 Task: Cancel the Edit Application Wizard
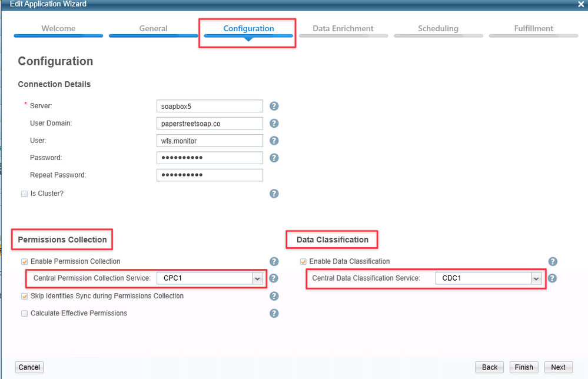29,367
